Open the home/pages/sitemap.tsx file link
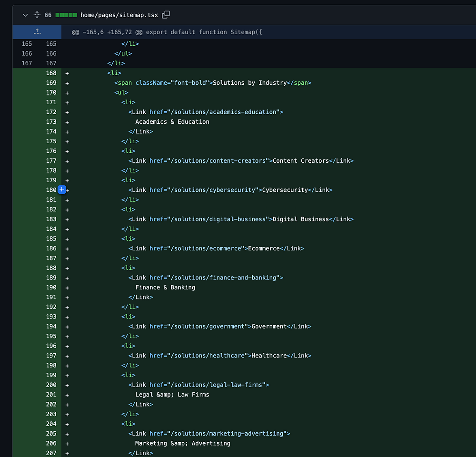The width and height of the screenshot is (476, 457). click(x=119, y=15)
